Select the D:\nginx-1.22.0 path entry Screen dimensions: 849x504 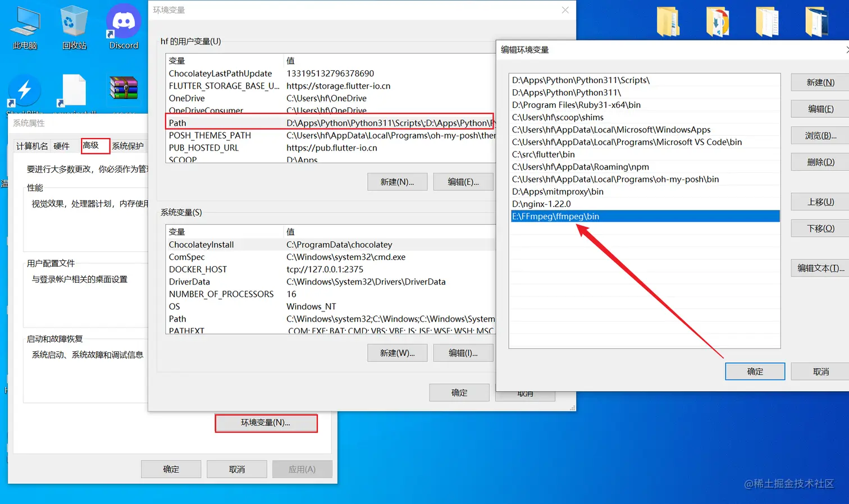645,204
